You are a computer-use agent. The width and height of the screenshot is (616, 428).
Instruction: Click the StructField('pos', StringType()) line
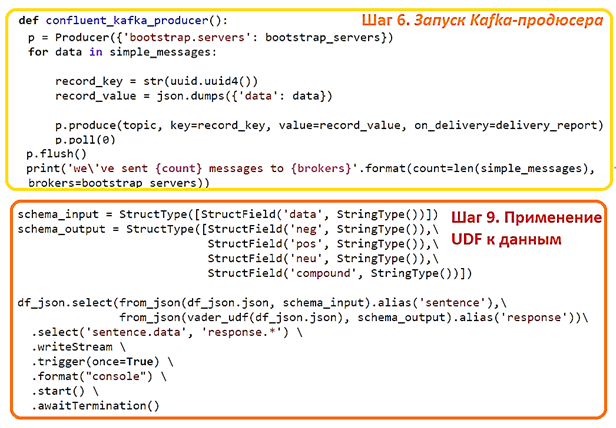pos(323,244)
